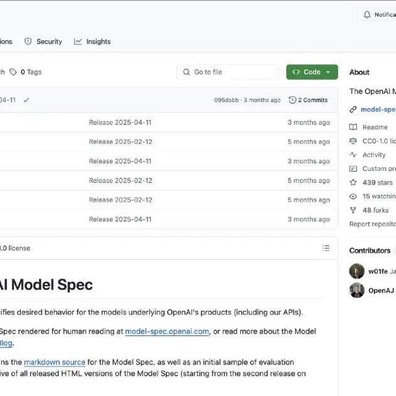Click the Insights graph icon
396x396 pixels.
(x=78, y=42)
